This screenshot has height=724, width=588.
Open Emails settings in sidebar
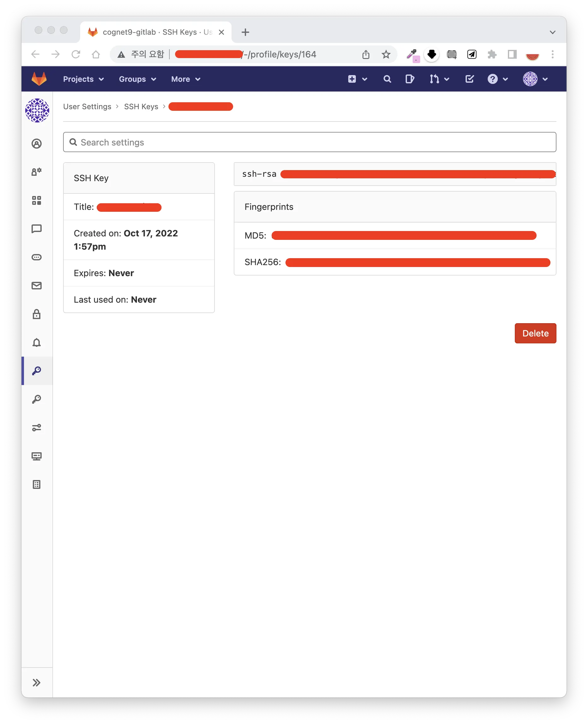point(37,286)
